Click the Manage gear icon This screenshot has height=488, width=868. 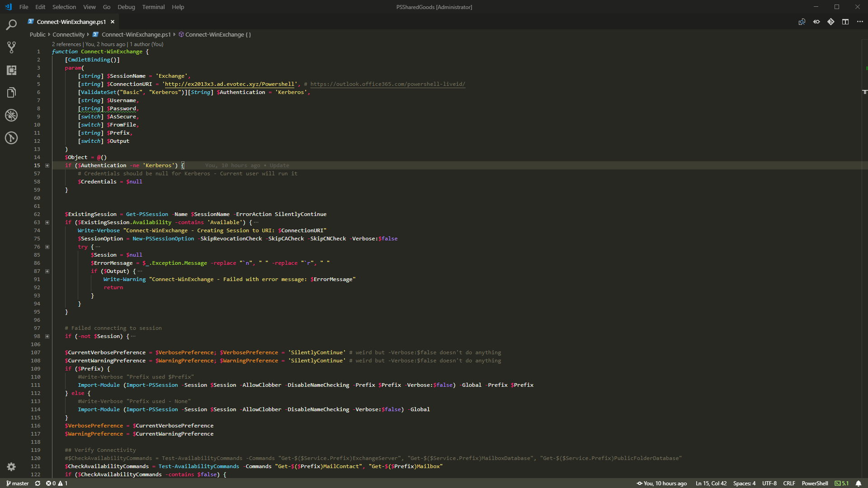(11, 467)
